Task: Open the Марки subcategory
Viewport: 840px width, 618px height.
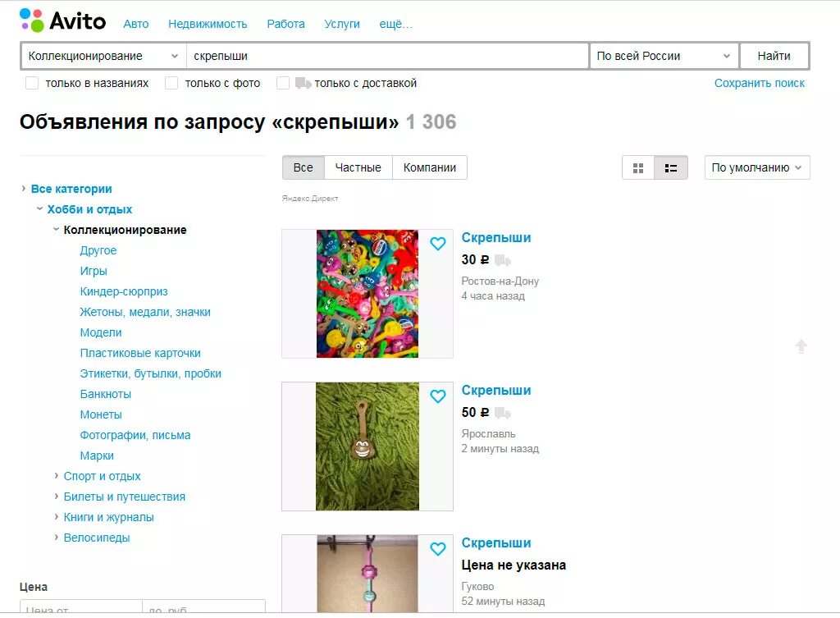Action: 97,455
